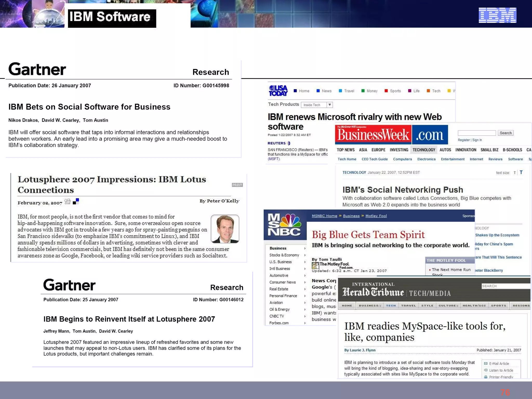Click the larger text size T

(x=521, y=172)
